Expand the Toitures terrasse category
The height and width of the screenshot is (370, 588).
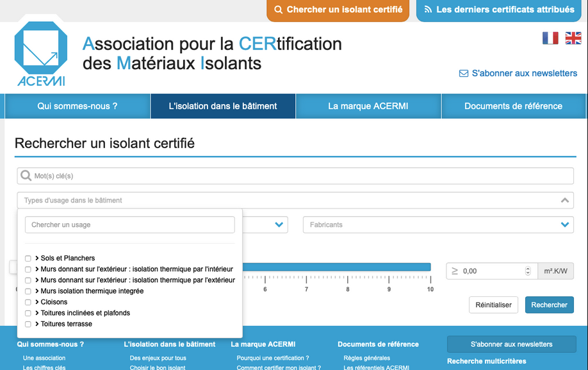click(x=37, y=323)
